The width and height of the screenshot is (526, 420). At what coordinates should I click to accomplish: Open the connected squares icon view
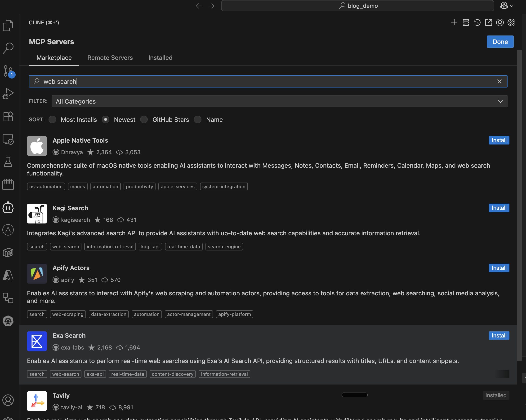pyautogui.click(x=8, y=298)
